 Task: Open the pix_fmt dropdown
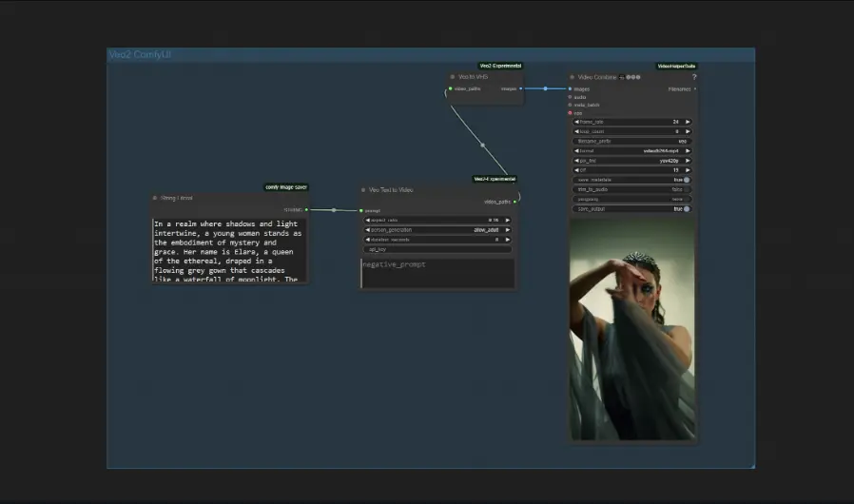coord(632,160)
